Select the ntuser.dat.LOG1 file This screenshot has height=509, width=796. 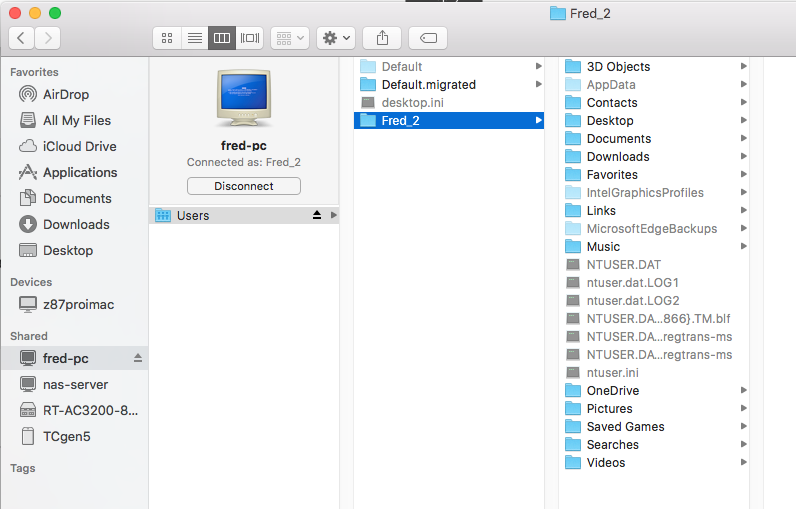654,283
